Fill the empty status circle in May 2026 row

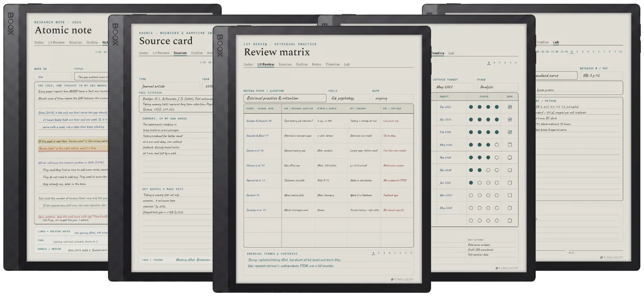point(497,145)
